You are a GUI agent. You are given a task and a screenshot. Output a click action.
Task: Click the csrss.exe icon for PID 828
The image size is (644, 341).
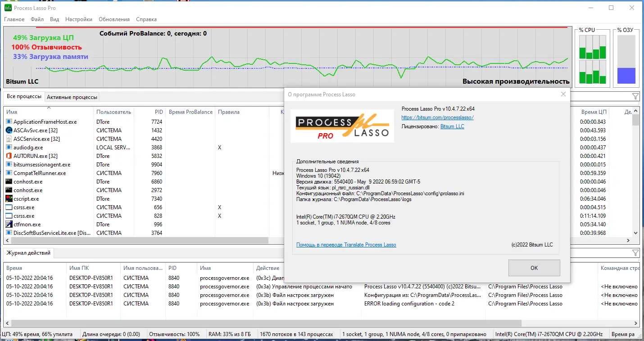point(9,215)
